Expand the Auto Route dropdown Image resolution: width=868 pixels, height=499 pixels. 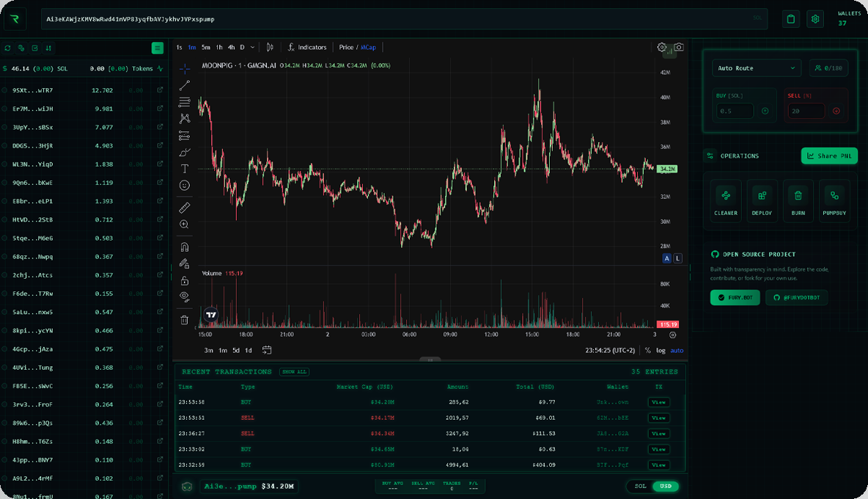(756, 68)
